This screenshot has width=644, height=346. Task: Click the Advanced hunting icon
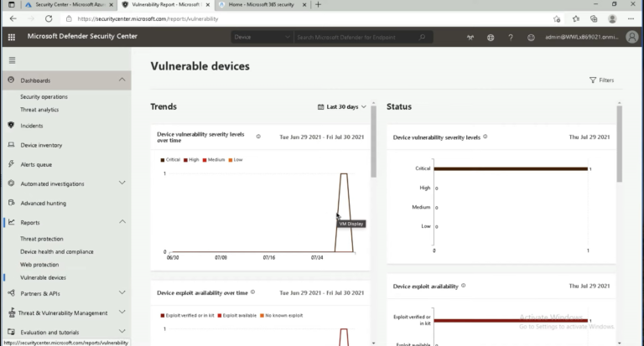pos(11,203)
